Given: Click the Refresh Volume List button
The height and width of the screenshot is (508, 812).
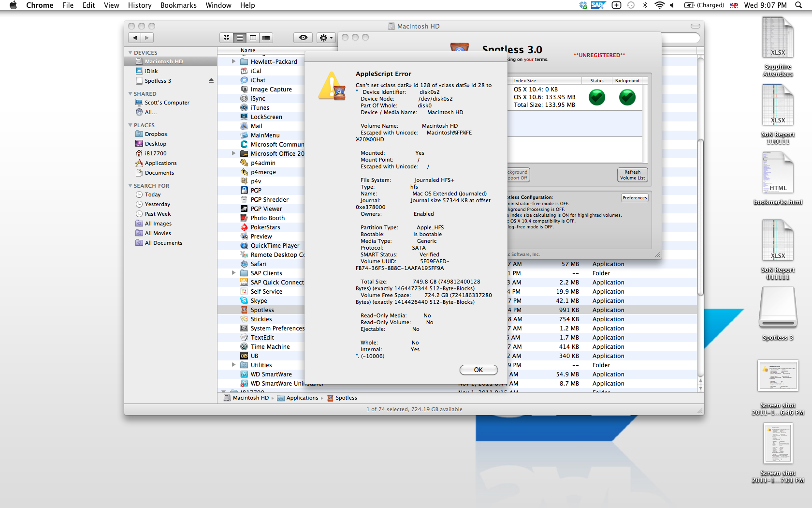Looking at the screenshot, I should point(632,175).
